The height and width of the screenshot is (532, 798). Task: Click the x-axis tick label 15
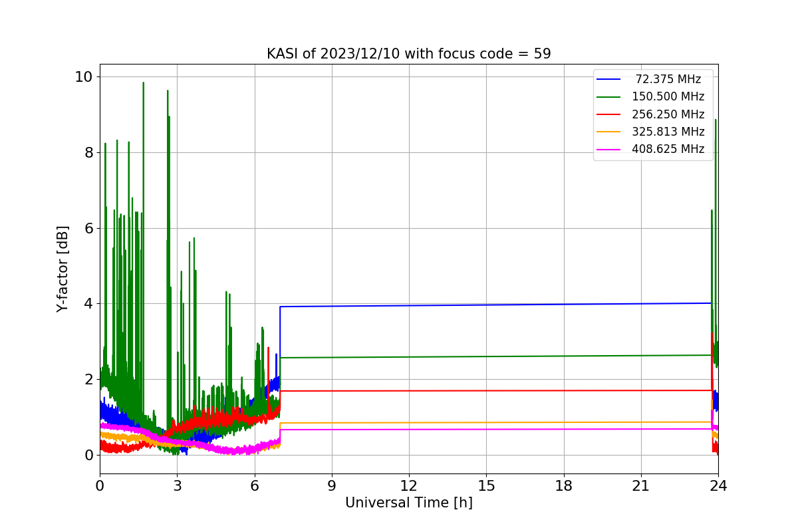486,486
